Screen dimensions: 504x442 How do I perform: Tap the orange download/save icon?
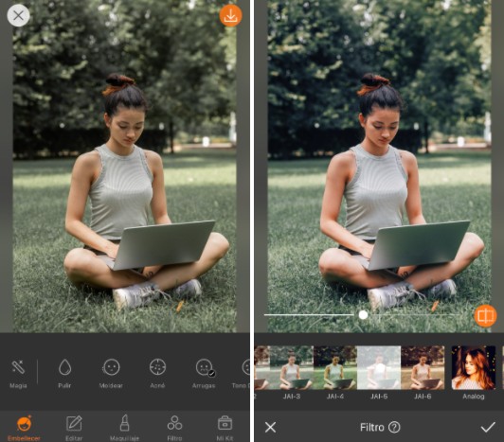click(230, 16)
